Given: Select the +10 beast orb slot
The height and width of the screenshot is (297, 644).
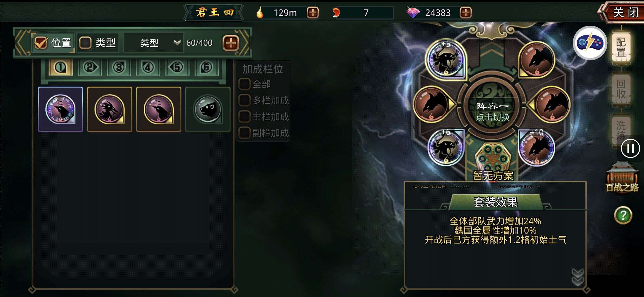Looking at the screenshot, I should pos(536,147).
